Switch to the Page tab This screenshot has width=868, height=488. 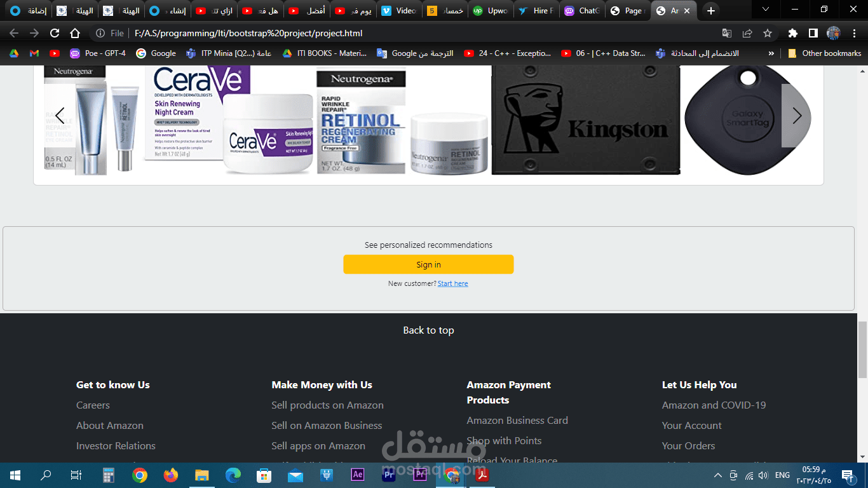click(627, 11)
